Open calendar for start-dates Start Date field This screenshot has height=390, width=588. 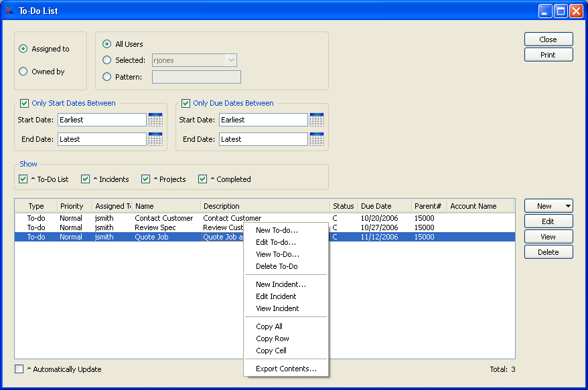(155, 120)
